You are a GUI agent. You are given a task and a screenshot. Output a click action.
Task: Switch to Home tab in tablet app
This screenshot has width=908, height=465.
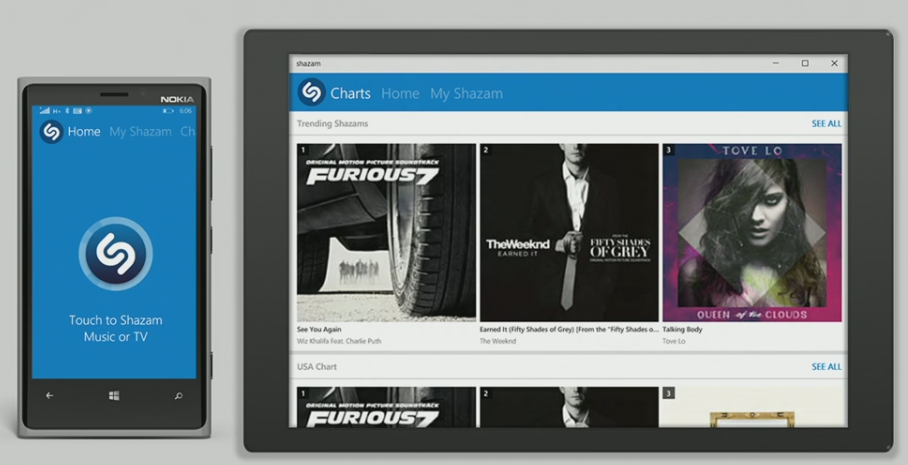(400, 93)
